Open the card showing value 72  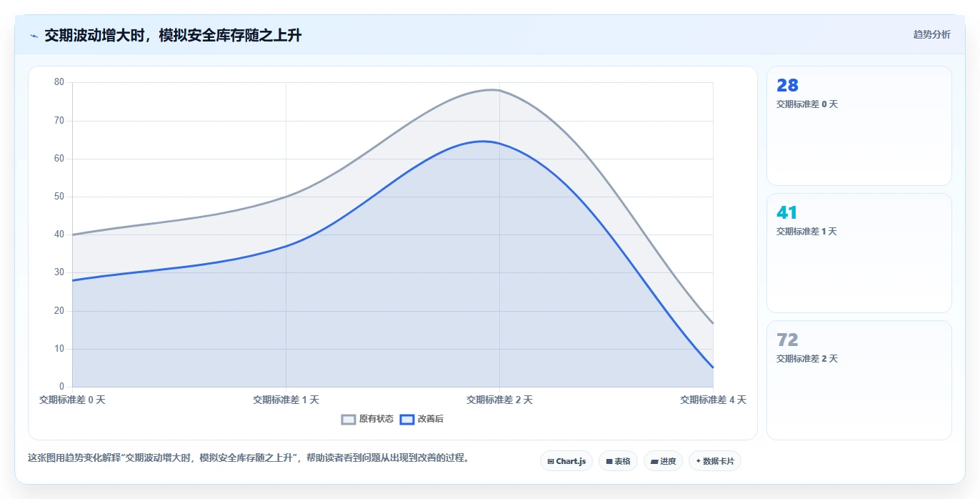coord(859,380)
